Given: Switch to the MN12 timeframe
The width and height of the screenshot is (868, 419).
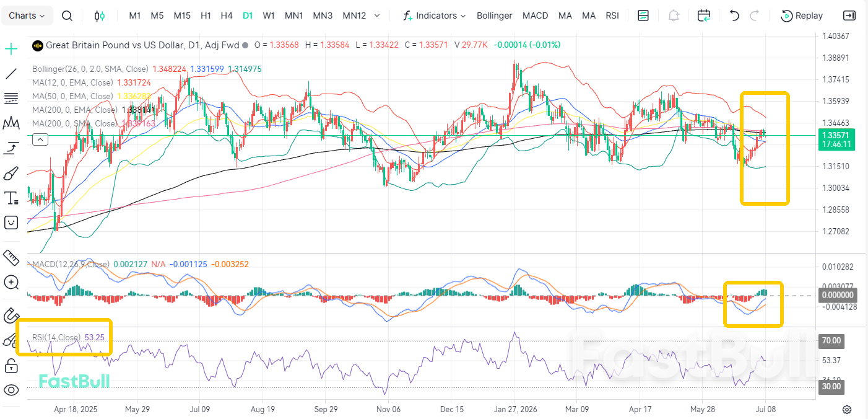Looking at the screenshot, I should coord(354,15).
